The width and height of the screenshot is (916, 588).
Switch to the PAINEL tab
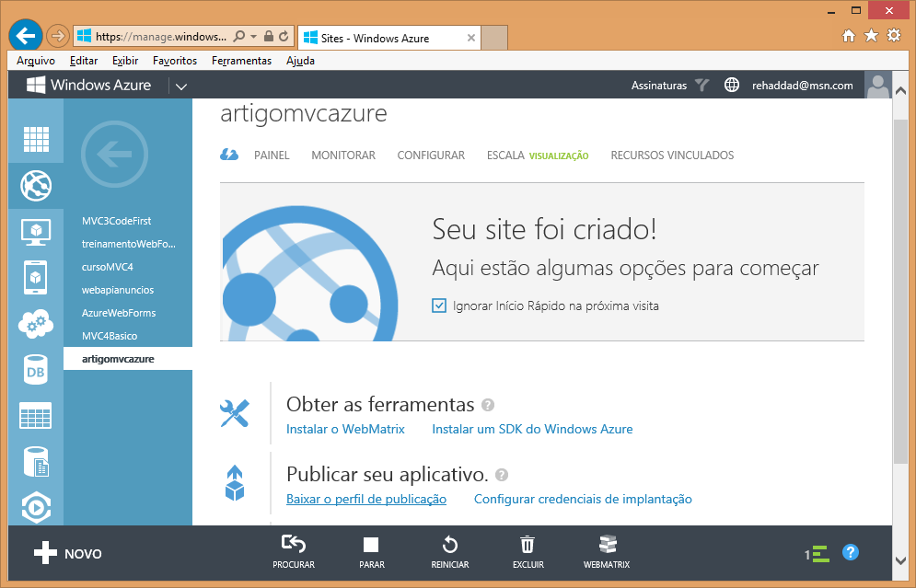(x=272, y=156)
